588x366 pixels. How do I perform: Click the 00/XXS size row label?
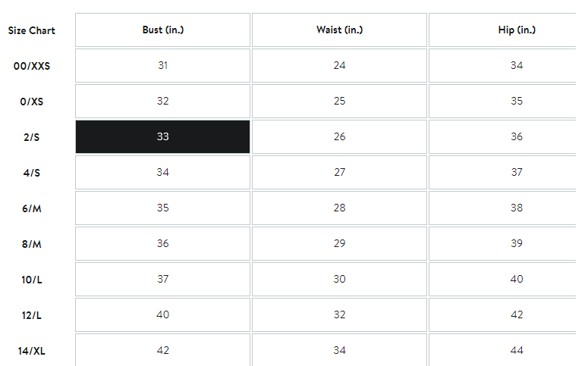tap(32, 66)
